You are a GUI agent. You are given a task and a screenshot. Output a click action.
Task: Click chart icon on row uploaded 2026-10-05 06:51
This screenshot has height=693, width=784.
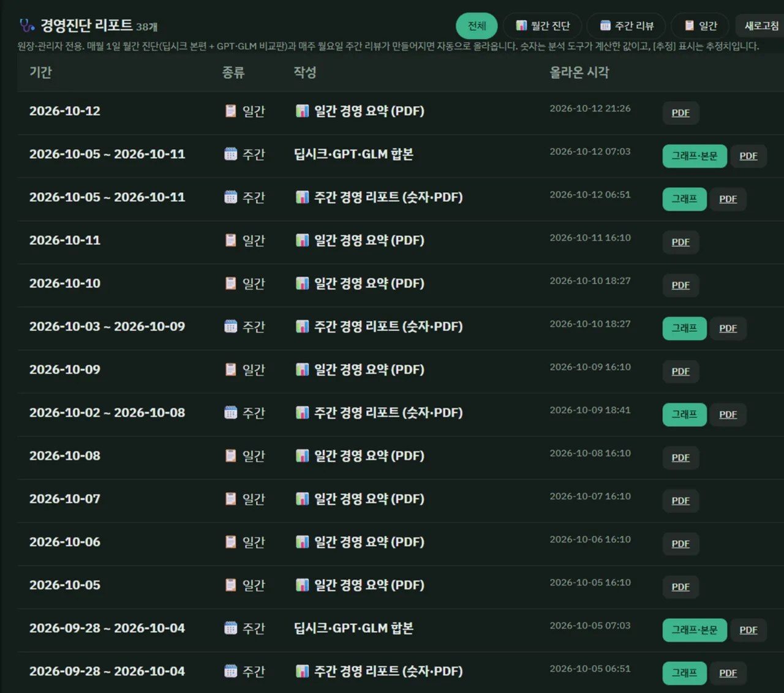click(302, 671)
